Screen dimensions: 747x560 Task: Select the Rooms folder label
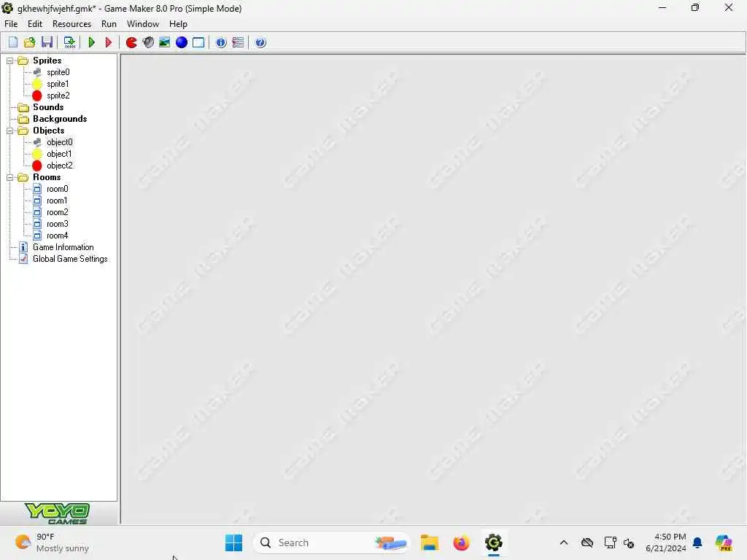pos(47,177)
